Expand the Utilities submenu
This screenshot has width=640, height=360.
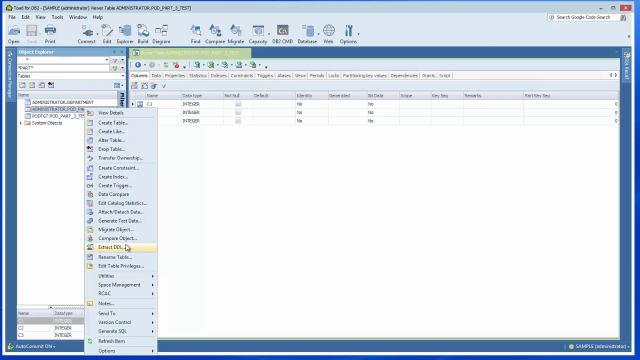point(121,276)
